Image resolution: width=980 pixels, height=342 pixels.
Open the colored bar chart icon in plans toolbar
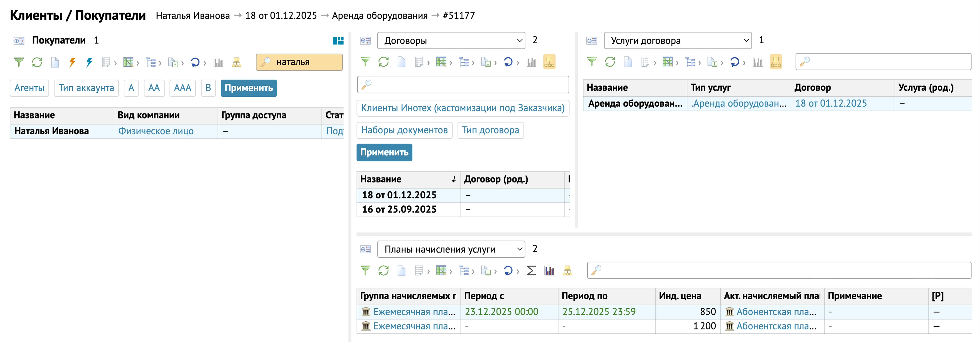click(x=549, y=271)
